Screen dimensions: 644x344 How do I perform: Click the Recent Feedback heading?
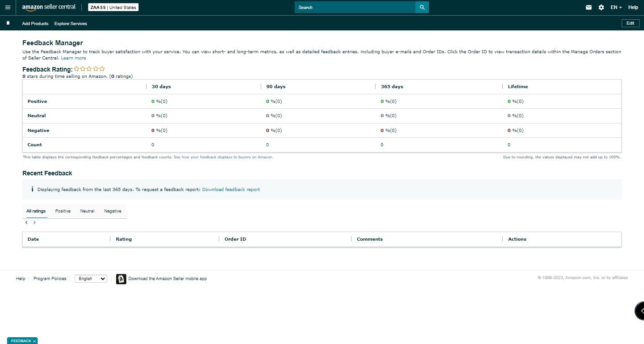[47, 173]
